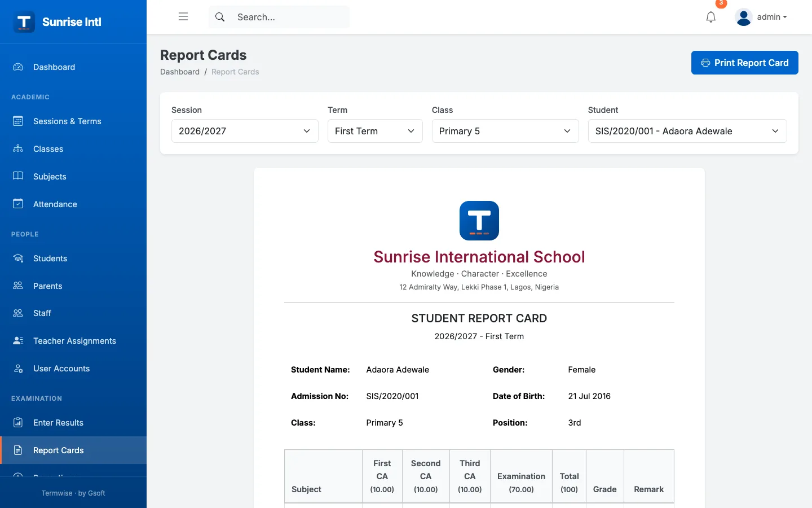Open Parents menu item
812x508 pixels.
[73, 286]
